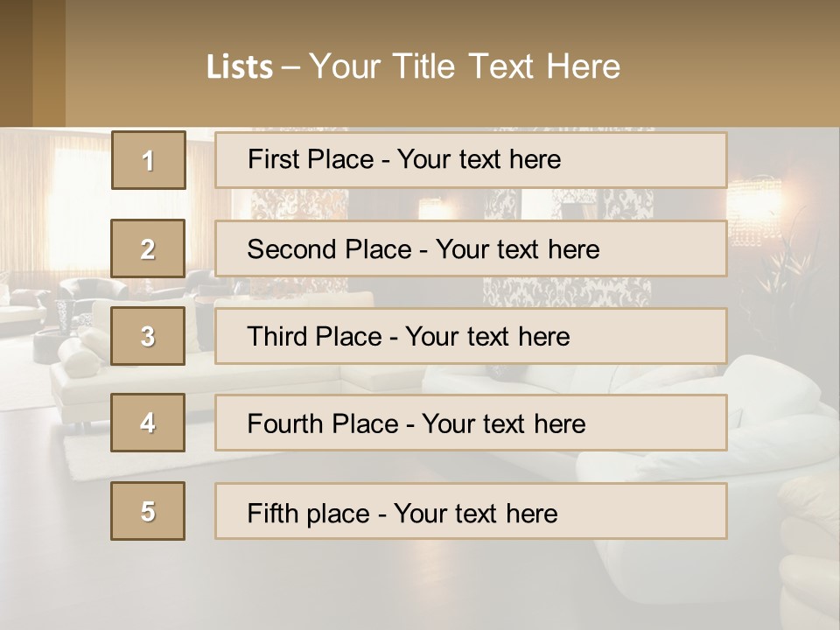Click the text 'Second Place - Your text here'
This screenshot has width=840, height=630.
click(x=423, y=249)
